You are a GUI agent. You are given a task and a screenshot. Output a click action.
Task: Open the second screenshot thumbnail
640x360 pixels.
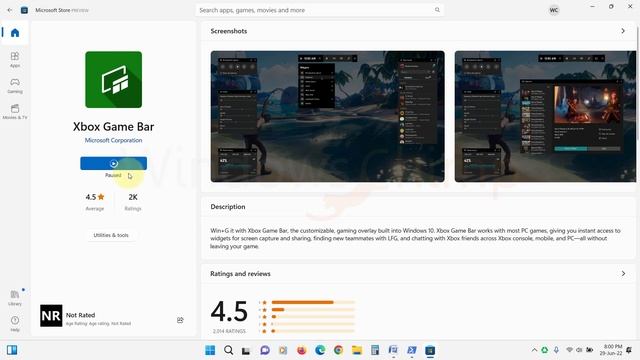pos(545,116)
